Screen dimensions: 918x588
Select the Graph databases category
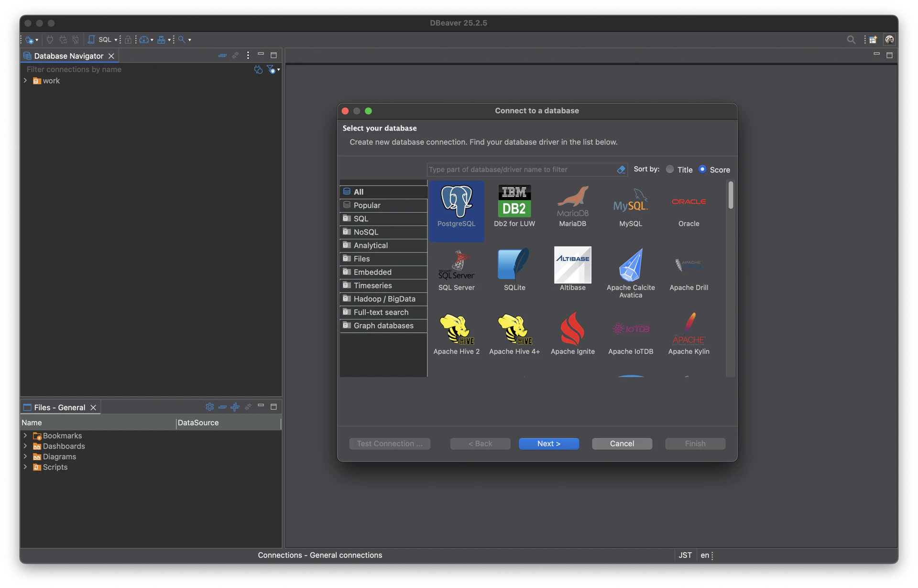click(x=383, y=326)
